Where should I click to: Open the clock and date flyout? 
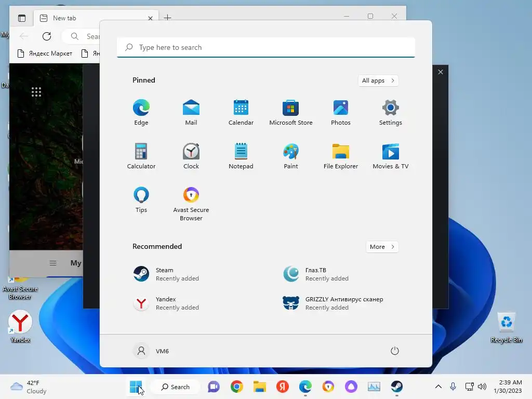tap(508, 387)
